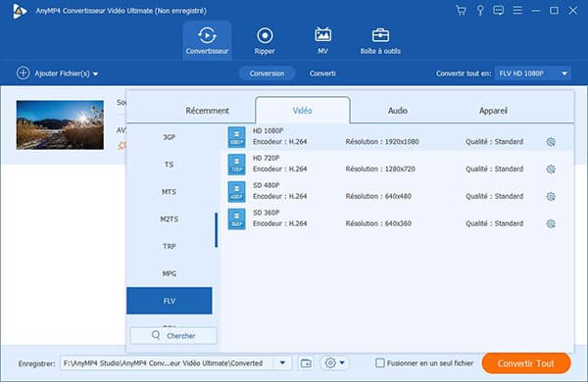Open settings gear for HD 720P profile
This screenshot has width=588, height=382.
[x=551, y=169]
